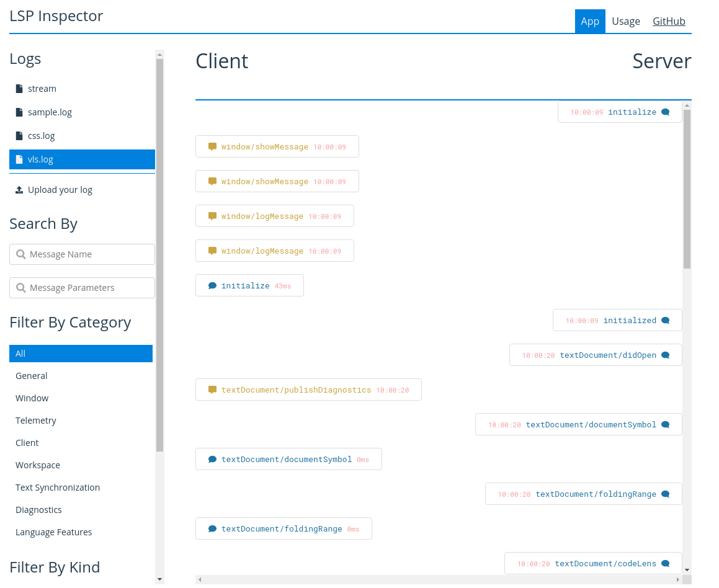Screen dimensions: 719x588
Task: Click the file icon next to stream
Action: pos(19,89)
